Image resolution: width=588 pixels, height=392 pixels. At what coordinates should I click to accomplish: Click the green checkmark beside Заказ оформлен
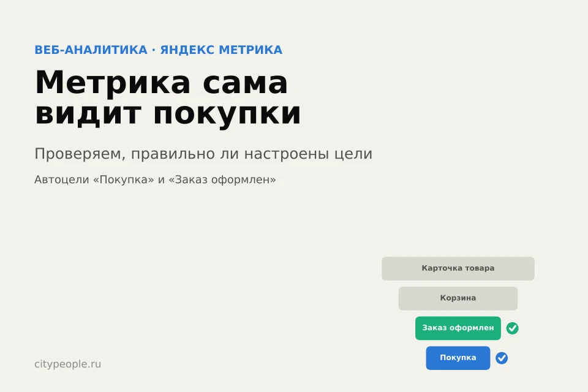coord(512,328)
